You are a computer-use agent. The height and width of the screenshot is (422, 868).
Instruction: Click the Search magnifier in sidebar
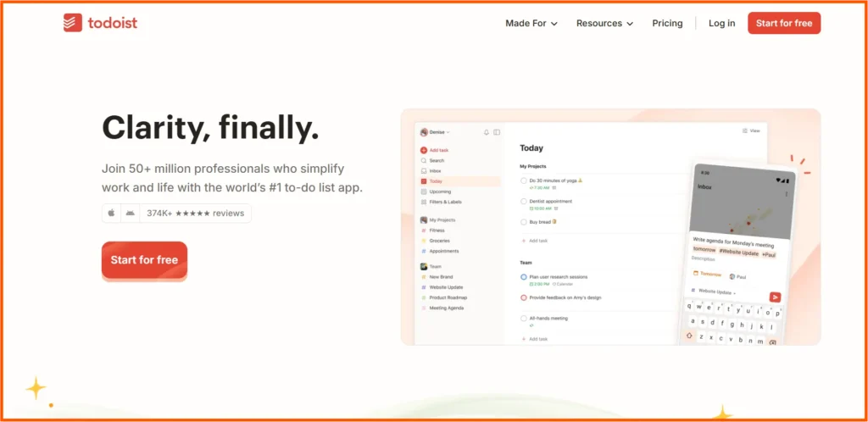point(424,160)
